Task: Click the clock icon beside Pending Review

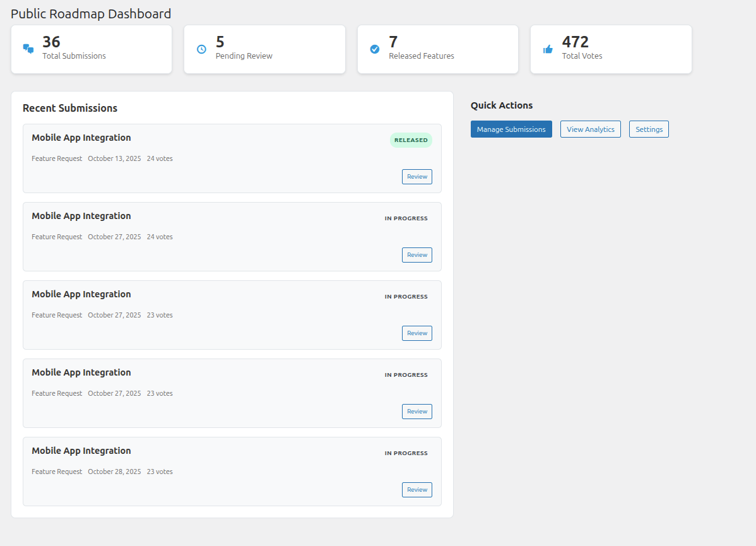Action: [x=201, y=49]
